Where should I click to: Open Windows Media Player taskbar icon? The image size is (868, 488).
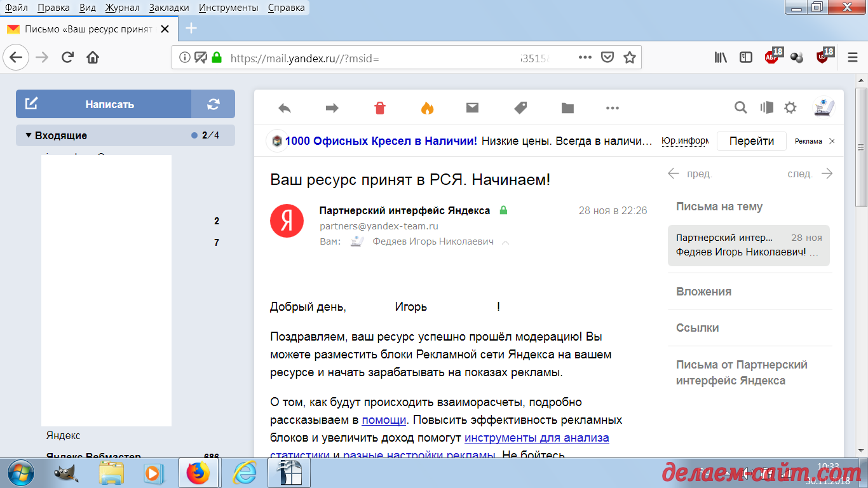(153, 473)
